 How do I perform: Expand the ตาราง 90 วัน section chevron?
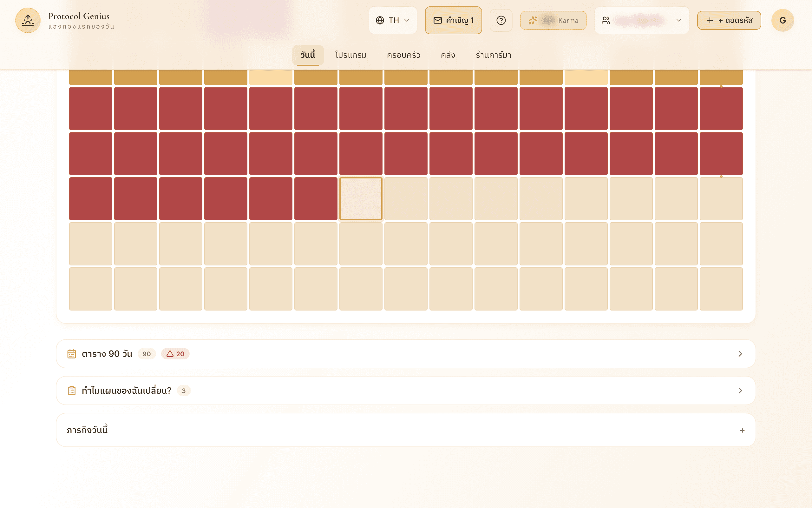click(740, 354)
